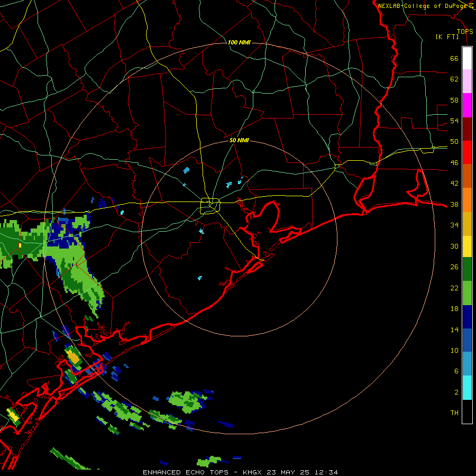The image size is (476, 476).
Task: Click the KHGX station identifier in the caption
Action: pyautogui.click(x=252, y=472)
